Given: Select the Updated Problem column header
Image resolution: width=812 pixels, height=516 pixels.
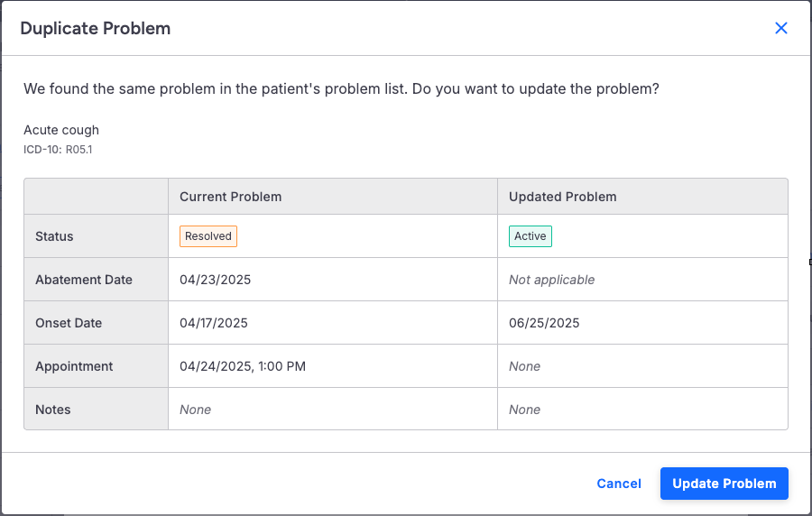Looking at the screenshot, I should [x=563, y=197].
